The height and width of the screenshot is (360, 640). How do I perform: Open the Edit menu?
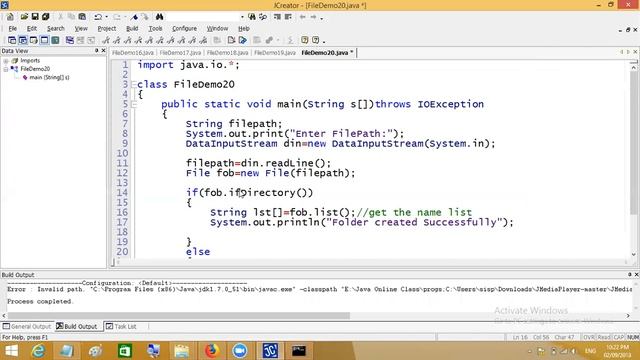pos(32,29)
